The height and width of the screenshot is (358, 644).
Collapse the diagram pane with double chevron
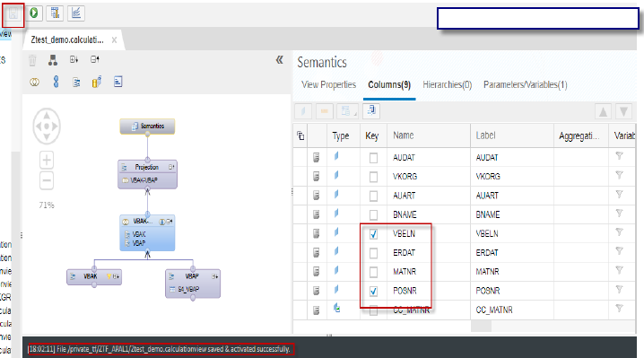coord(279,60)
